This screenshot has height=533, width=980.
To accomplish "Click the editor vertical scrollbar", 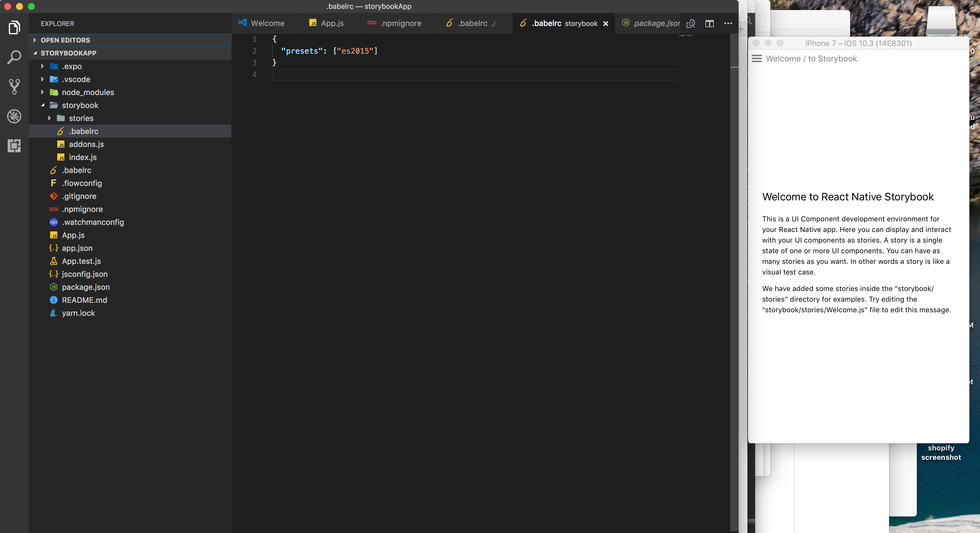I will point(734,266).
